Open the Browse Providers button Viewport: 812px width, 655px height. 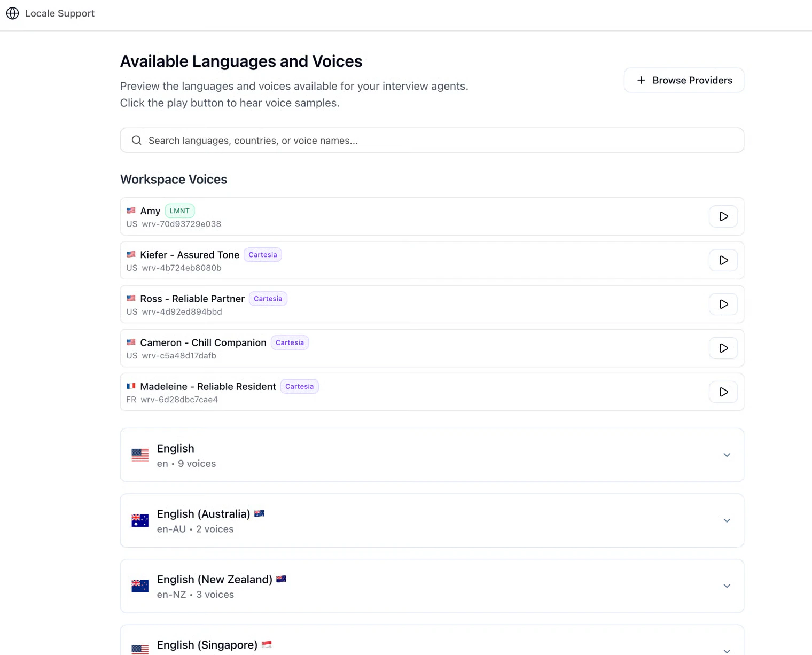[x=684, y=80]
